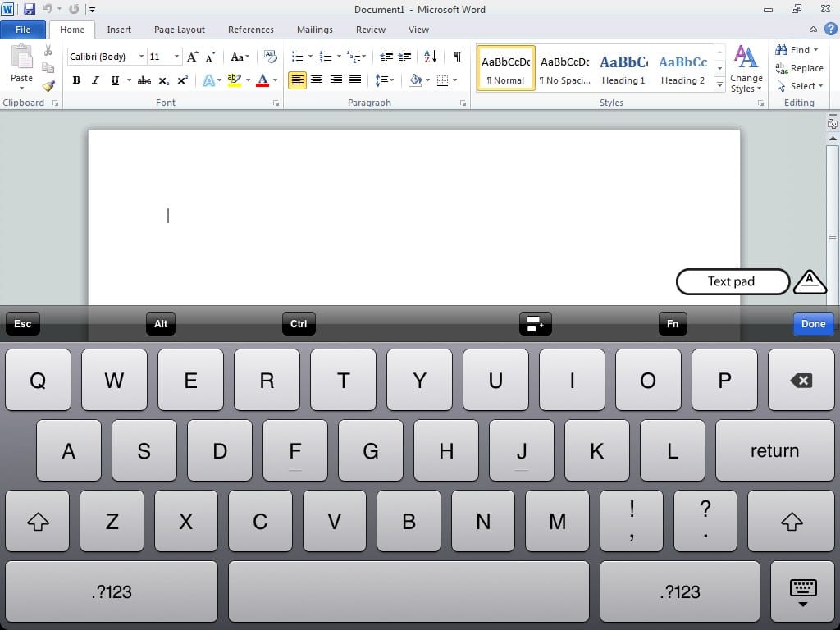Tap the Done button on keyboard bar

pos(813,323)
